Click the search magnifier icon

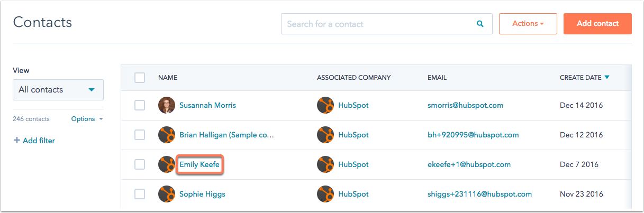pos(480,24)
